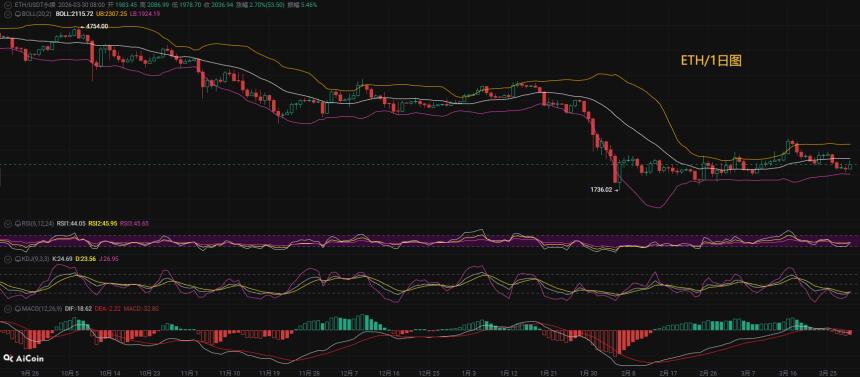860x377 pixels.
Task: Click the small icon beside KDJ(9,3,3)
Action: pyautogui.click(x=17, y=258)
